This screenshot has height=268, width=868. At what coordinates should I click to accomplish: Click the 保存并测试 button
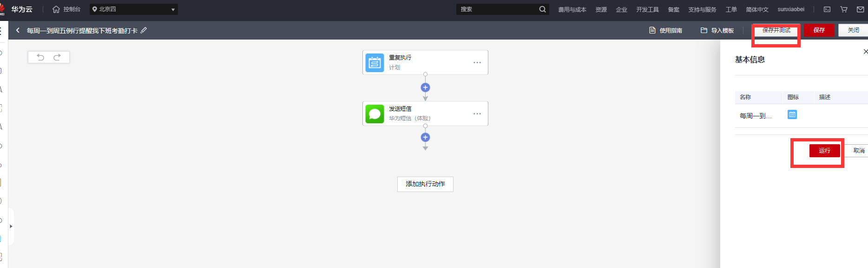[x=776, y=30]
